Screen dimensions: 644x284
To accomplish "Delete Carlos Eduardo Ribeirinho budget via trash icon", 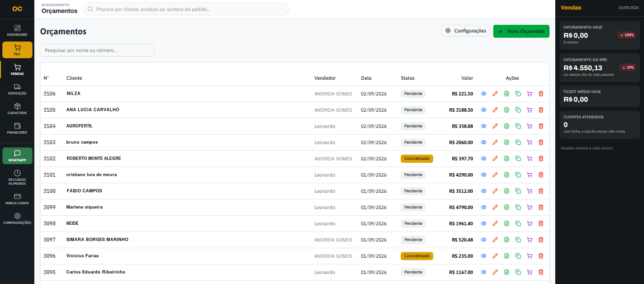I will click(x=541, y=272).
